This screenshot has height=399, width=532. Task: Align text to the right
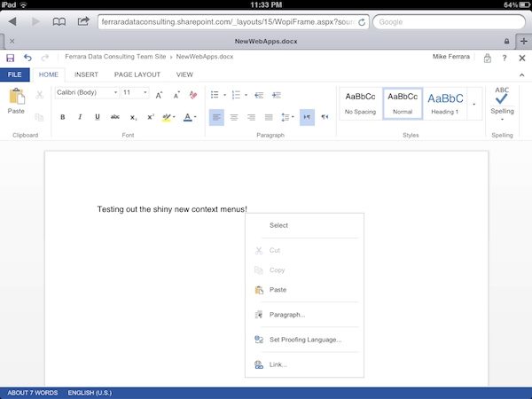pyautogui.click(x=252, y=117)
